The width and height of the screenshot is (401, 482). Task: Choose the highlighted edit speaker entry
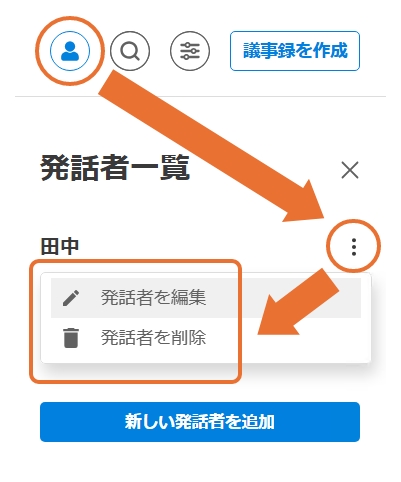coord(206,298)
